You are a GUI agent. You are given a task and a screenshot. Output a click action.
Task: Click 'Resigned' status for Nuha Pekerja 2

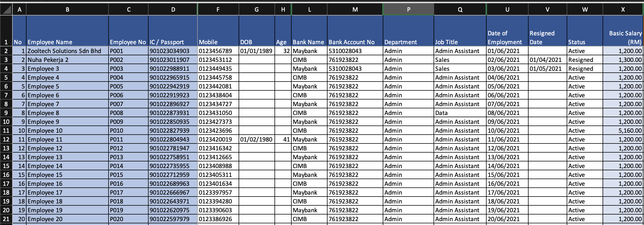(585, 60)
